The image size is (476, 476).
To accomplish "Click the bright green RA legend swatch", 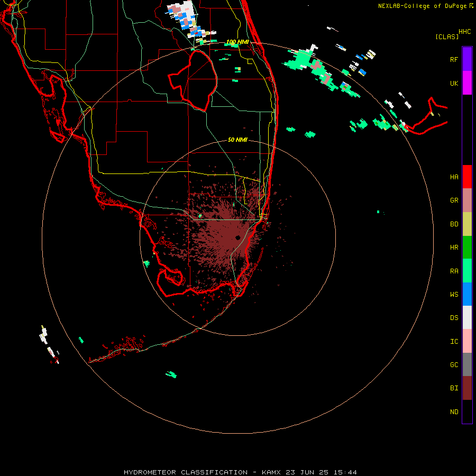I will 467,271.
